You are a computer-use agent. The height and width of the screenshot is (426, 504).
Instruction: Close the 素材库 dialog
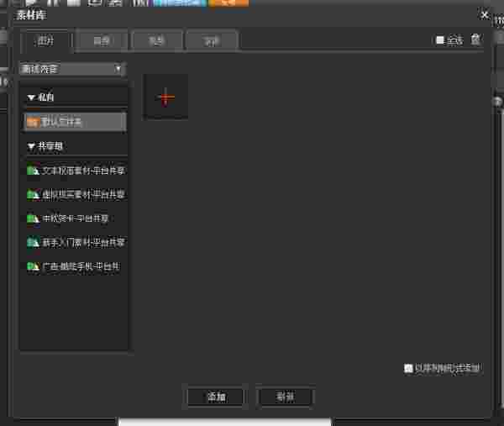pyautogui.click(x=484, y=14)
